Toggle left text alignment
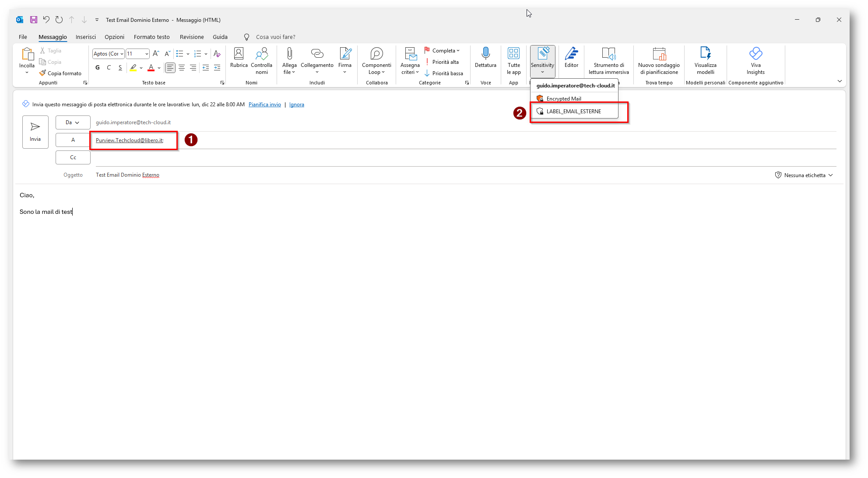The height and width of the screenshot is (478, 868). (170, 68)
